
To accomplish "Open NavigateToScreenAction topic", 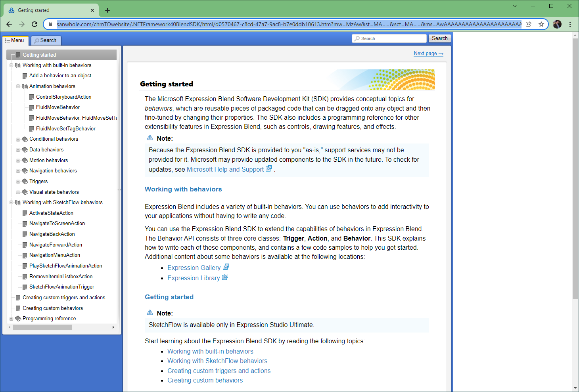I will click(57, 224).
